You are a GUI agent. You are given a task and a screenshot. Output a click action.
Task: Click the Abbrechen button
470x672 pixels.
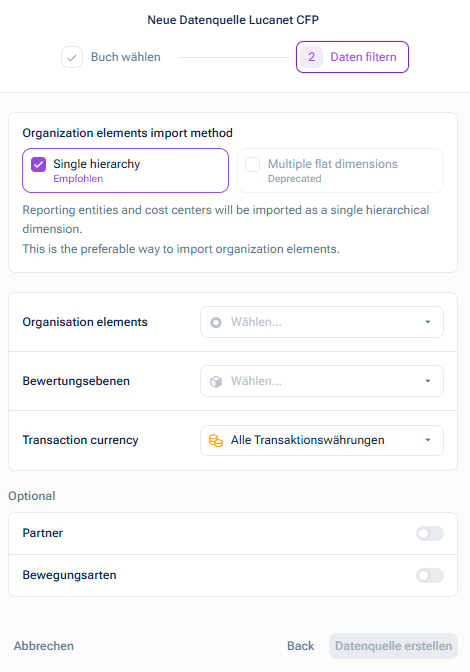[x=44, y=646]
